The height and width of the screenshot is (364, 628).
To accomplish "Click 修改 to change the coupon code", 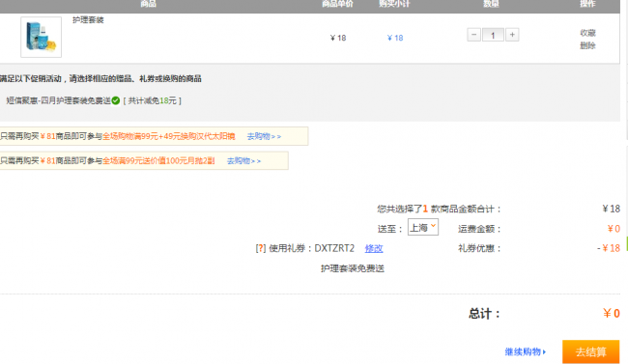I will (x=374, y=249).
